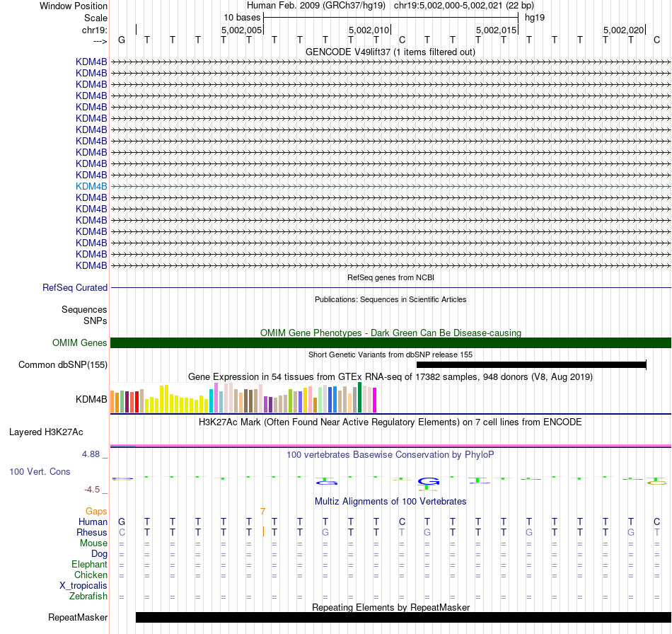Click the 5,002,005 ruler coordinate
Viewport: 672px width, 634px height.
tap(241, 30)
